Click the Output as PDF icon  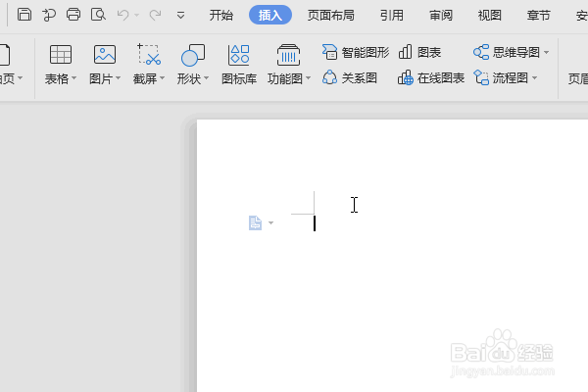point(49,15)
